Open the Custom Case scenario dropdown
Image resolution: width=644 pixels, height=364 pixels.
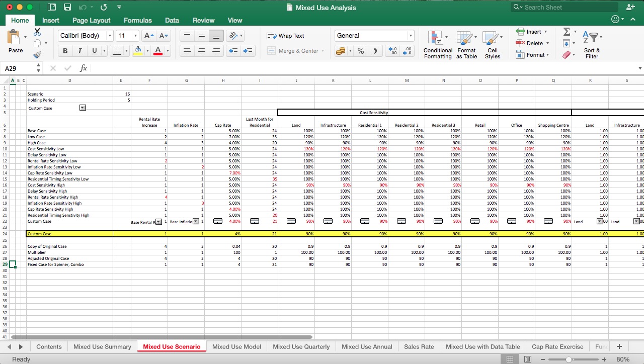(83, 108)
